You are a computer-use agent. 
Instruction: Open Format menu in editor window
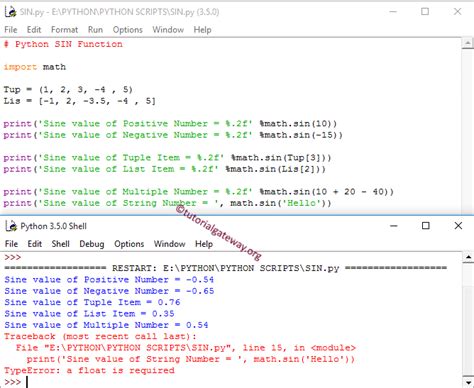click(x=64, y=30)
